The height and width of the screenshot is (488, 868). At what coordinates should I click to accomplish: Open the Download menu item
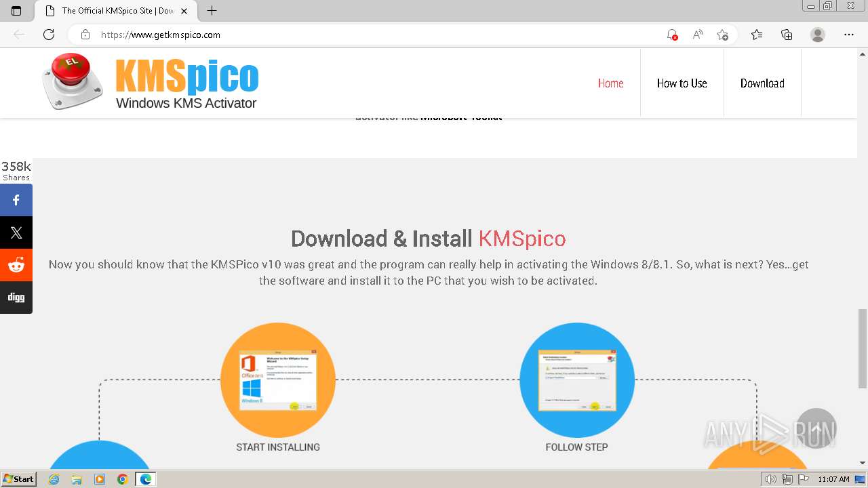(x=762, y=83)
